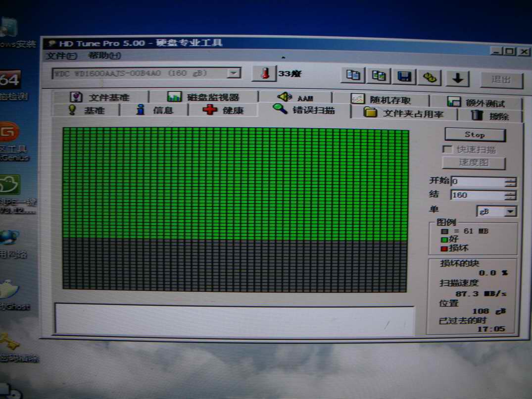Click the options gear/link icon
This screenshot has width=532, height=399.
click(430, 77)
